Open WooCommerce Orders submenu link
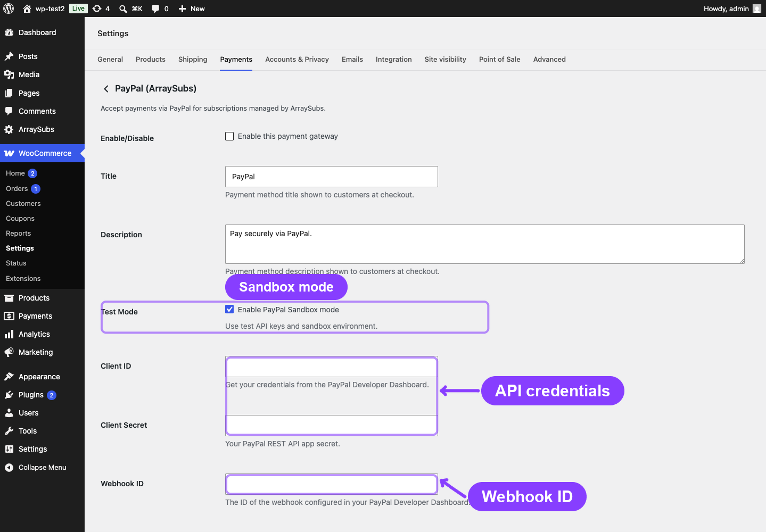This screenshot has width=766, height=532. tap(17, 189)
